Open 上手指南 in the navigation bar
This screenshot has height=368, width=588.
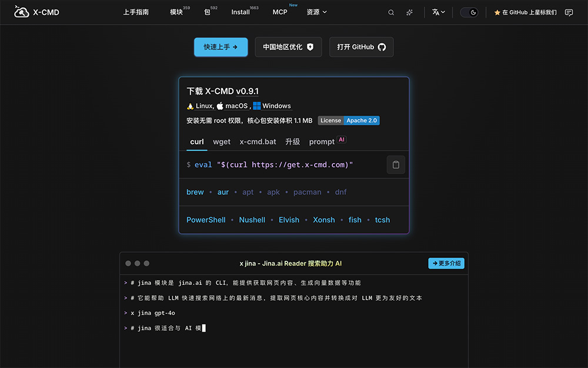pyautogui.click(x=136, y=12)
